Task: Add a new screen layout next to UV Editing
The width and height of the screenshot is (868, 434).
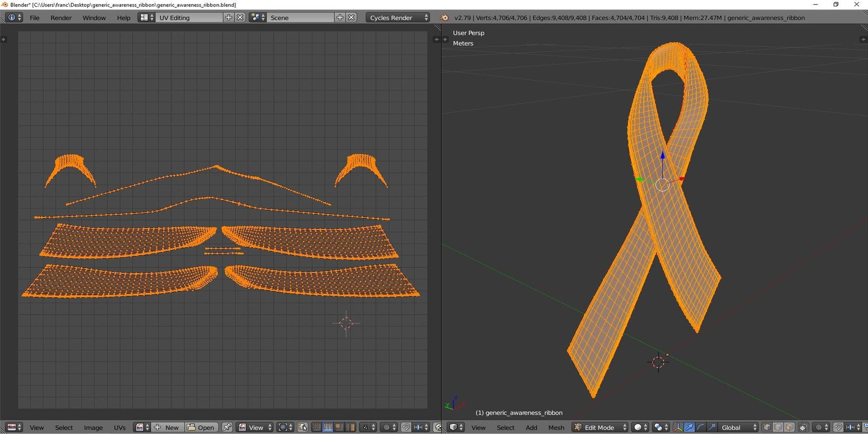Action: click(229, 18)
